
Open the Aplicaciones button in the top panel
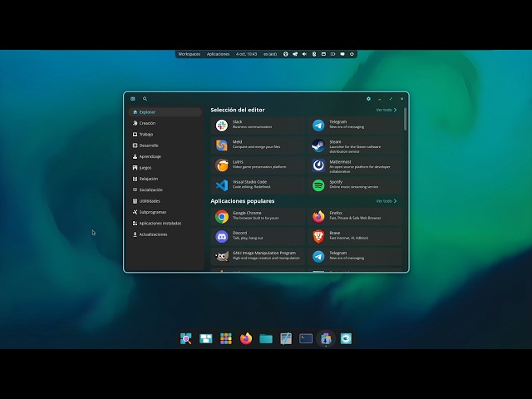(x=218, y=54)
